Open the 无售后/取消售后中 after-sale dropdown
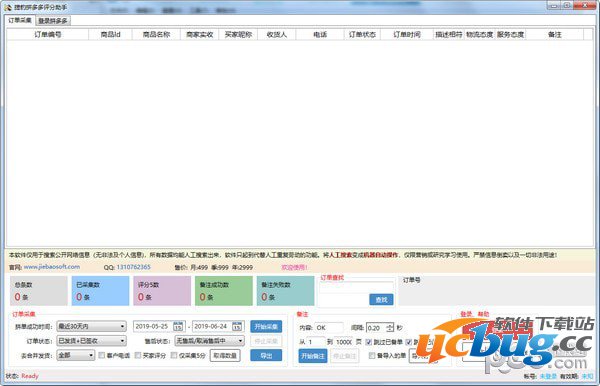600x386 pixels. [x=210, y=340]
